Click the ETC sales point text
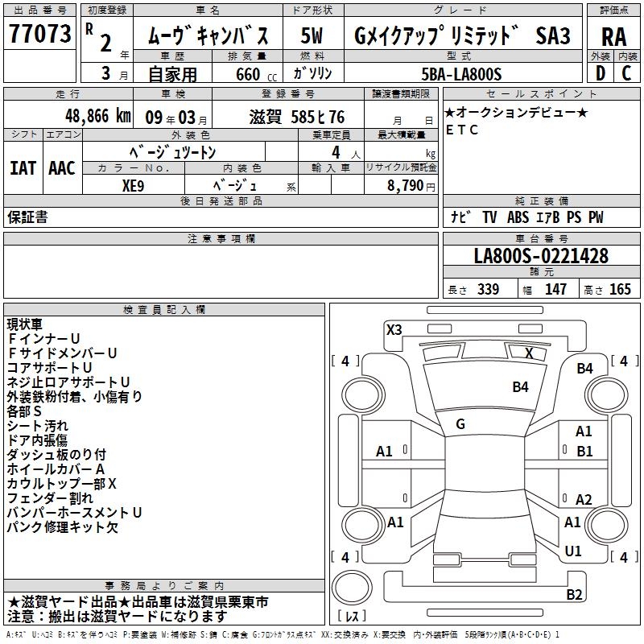The height and width of the screenshot is (644, 644). [x=462, y=130]
